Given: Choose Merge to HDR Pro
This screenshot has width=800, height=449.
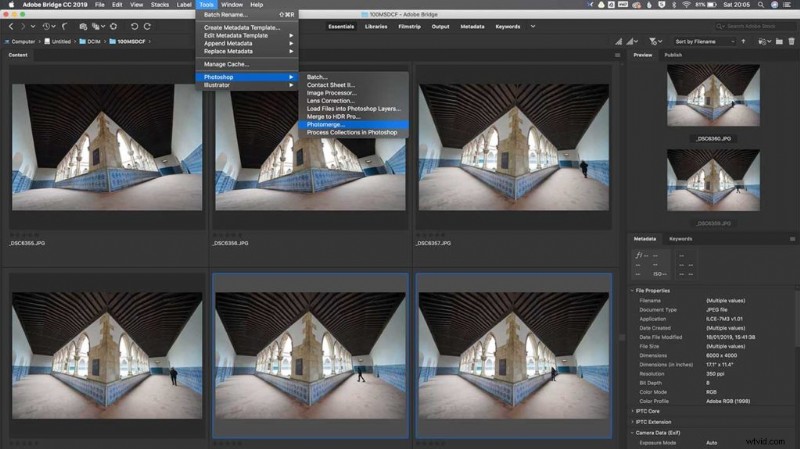Looking at the screenshot, I should pyautogui.click(x=353, y=116).
